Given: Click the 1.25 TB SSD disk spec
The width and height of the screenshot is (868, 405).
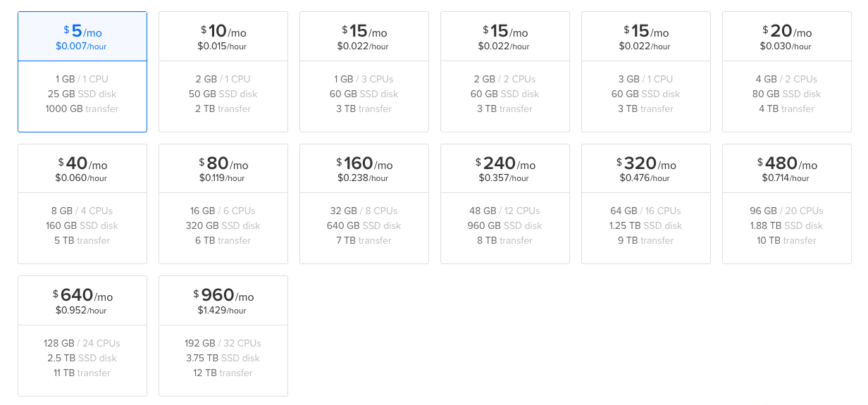Looking at the screenshot, I should pos(646,225).
